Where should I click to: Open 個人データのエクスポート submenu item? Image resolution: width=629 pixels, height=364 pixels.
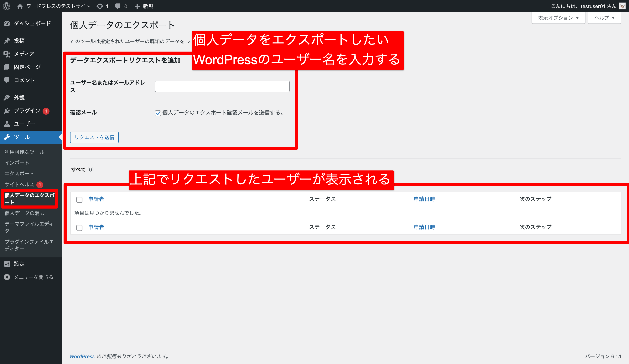29,199
